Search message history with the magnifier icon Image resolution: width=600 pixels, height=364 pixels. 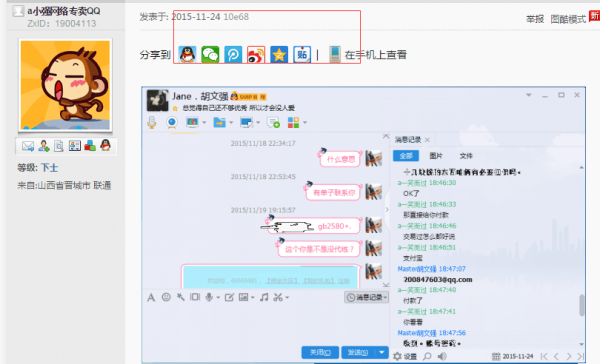[427, 356]
